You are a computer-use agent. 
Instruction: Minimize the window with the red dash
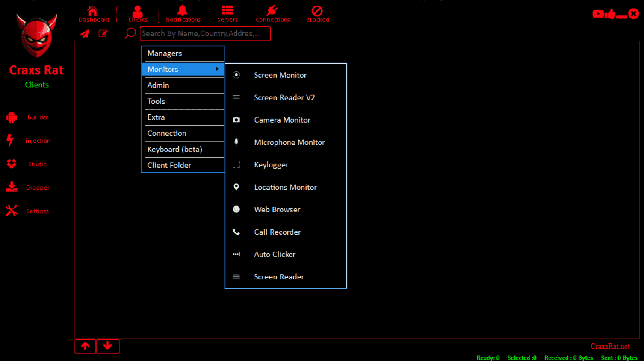pyautogui.click(x=622, y=17)
